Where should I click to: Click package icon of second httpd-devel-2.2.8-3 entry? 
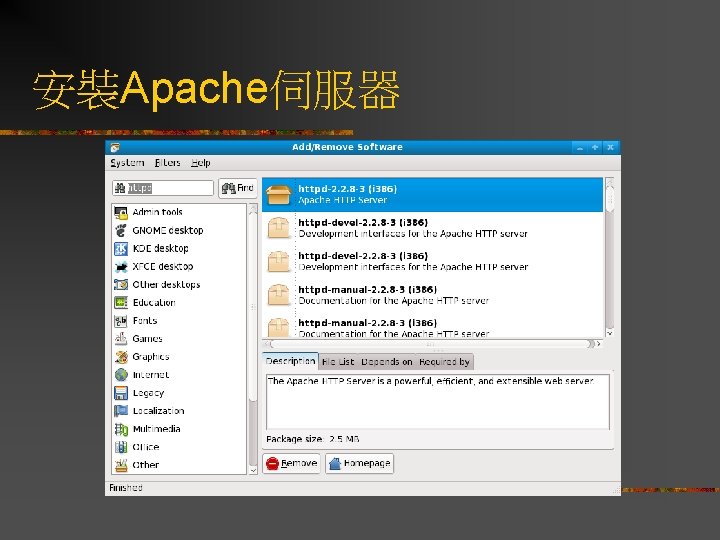click(x=279, y=262)
